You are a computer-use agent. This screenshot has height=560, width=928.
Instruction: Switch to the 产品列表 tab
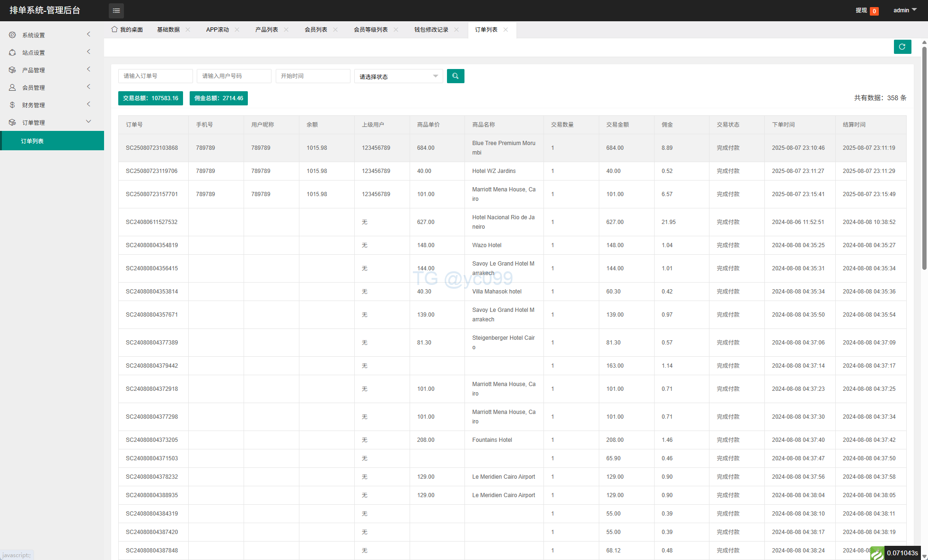pyautogui.click(x=266, y=29)
